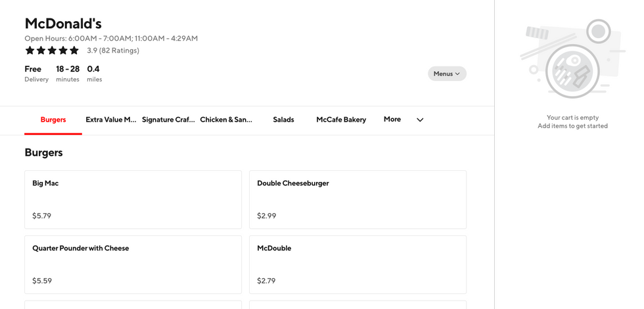This screenshot has width=644, height=309.
Task: Click the Free Delivery label
Action: coord(36,74)
